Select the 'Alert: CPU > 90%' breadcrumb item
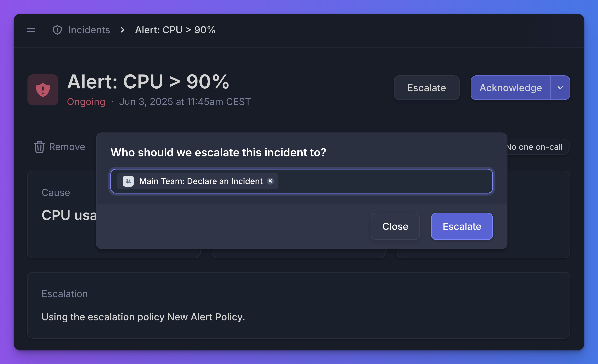The width and height of the screenshot is (598, 364). click(175, 30)
